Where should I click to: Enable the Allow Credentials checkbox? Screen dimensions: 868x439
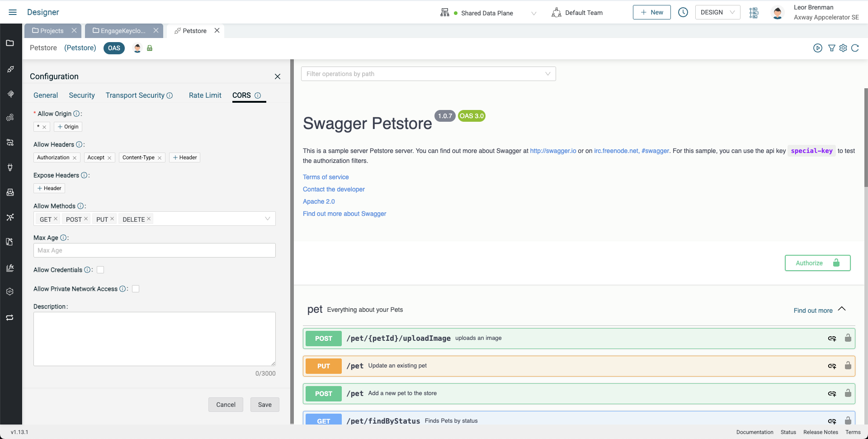[100, 270]
